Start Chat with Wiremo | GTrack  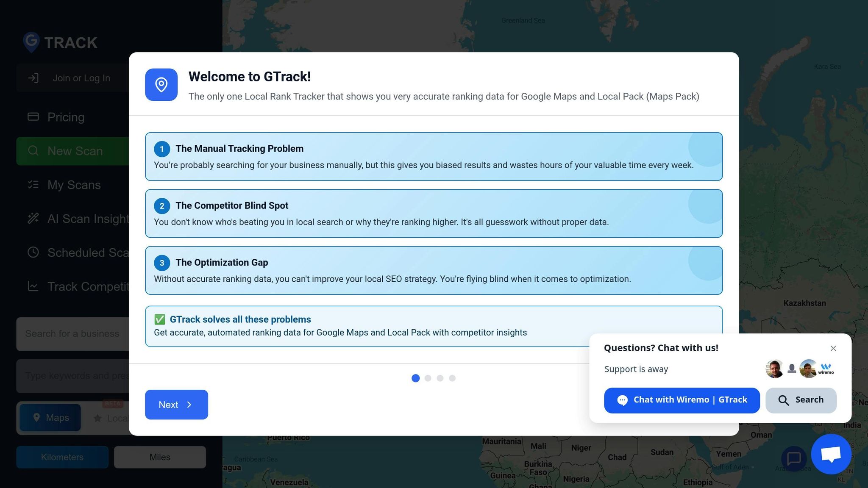coord(682,400)
